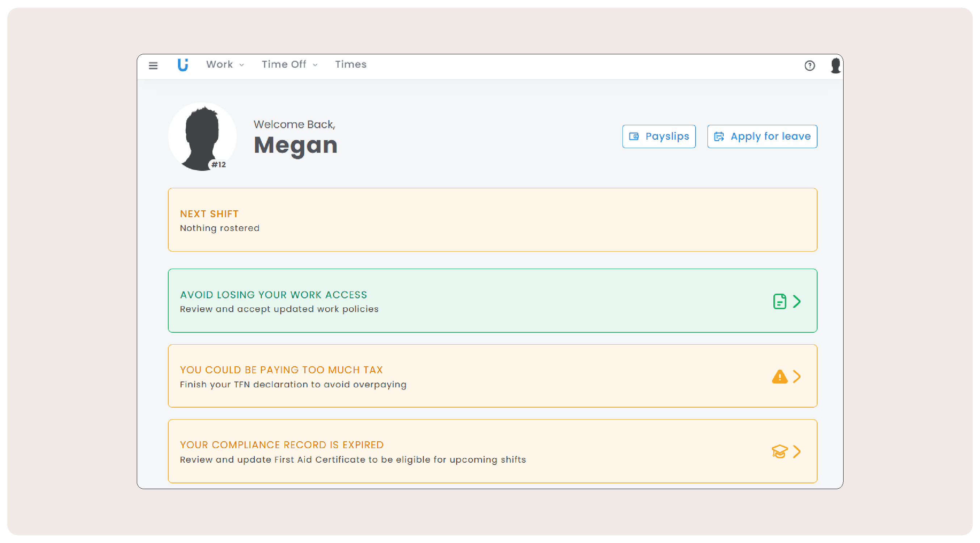Image resolution: width=980 pixels, height=543 pixels.
Task: Expand the Time Off dropdown menu
Action: click(x=289, y=64)
